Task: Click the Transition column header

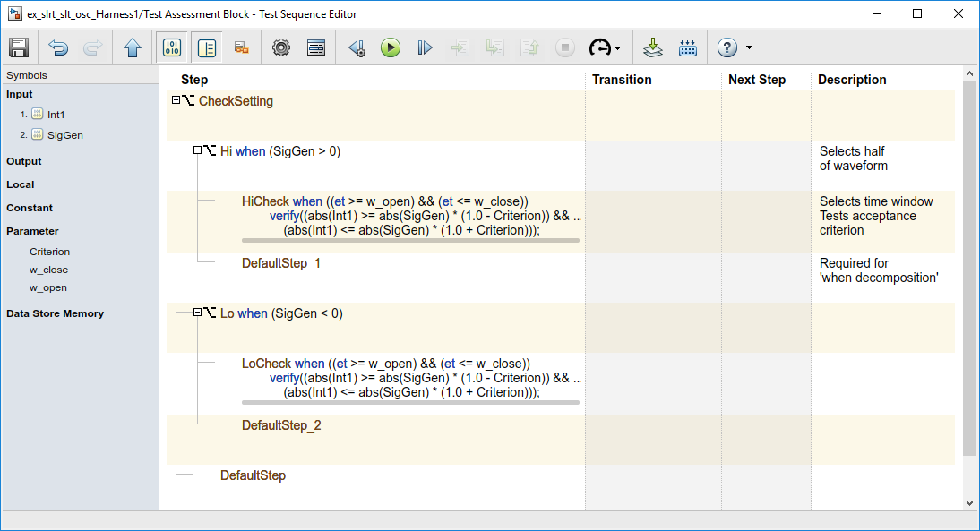Action: tap(622, 80)
